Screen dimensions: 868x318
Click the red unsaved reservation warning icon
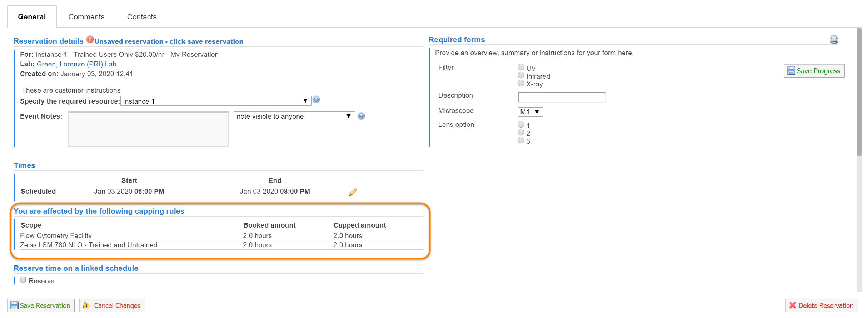point(90,40)
